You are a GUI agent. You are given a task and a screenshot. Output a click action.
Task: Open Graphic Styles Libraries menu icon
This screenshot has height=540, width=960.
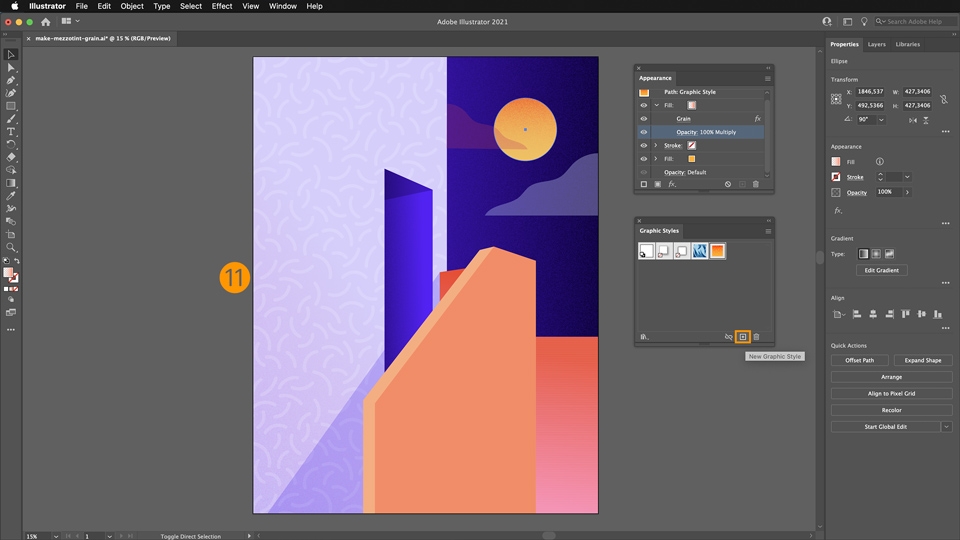[x=644, y=337]
